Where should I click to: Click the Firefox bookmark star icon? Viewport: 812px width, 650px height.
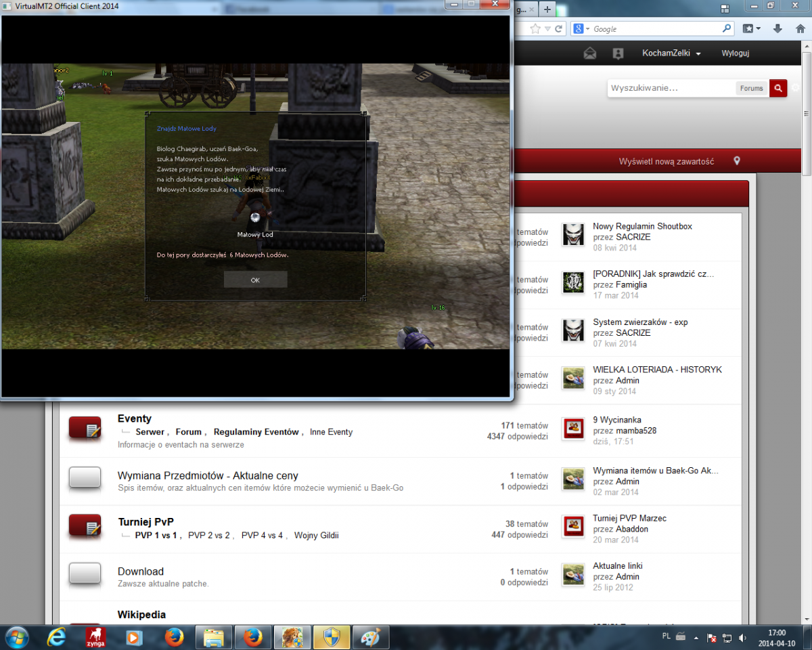tap(535, 29)
